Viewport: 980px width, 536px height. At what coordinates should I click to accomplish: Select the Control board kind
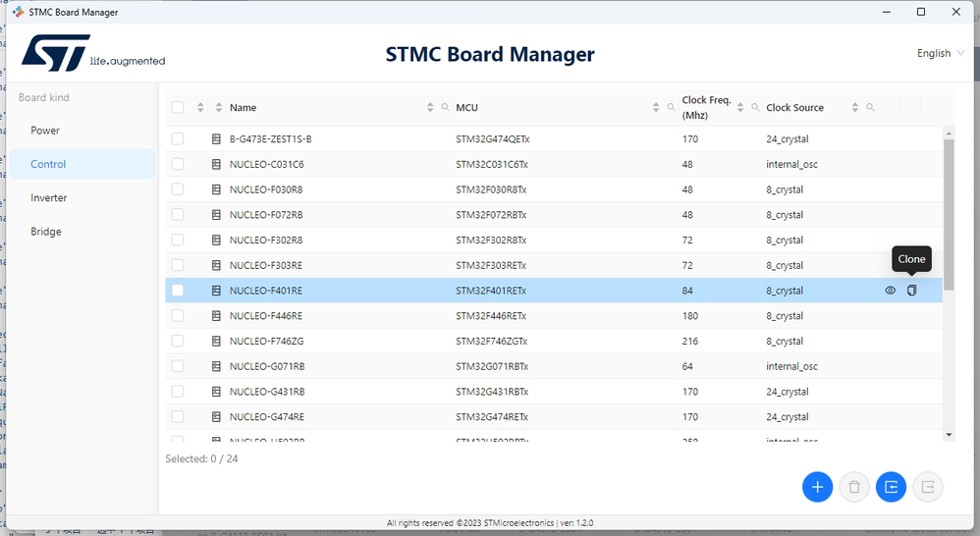pyautogui.click(x=82, y=164)
